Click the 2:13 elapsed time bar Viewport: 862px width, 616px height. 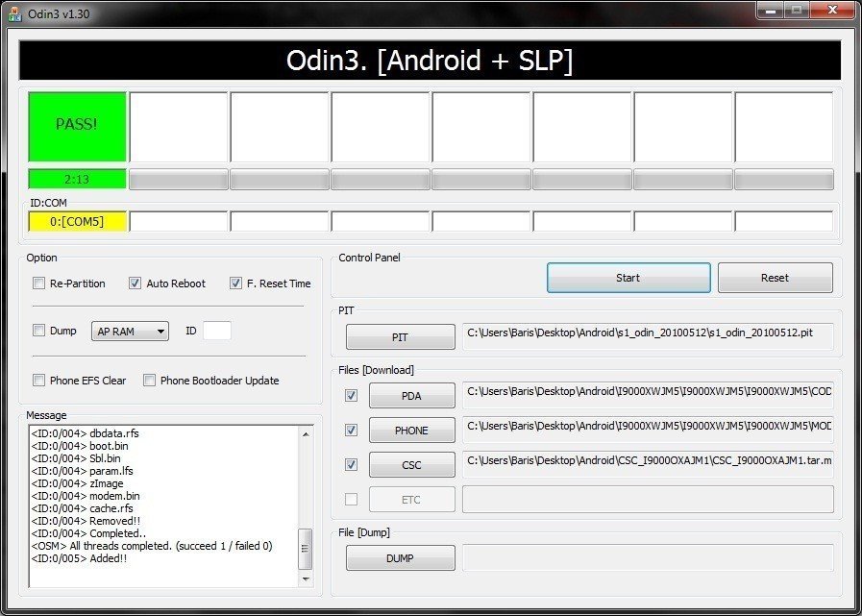pos(77,180)
